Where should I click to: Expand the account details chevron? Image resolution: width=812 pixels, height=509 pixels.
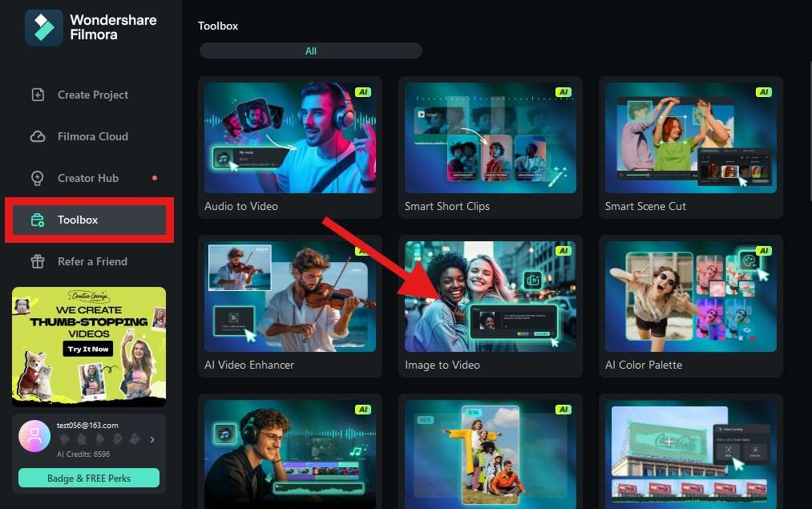coord(152,439)
